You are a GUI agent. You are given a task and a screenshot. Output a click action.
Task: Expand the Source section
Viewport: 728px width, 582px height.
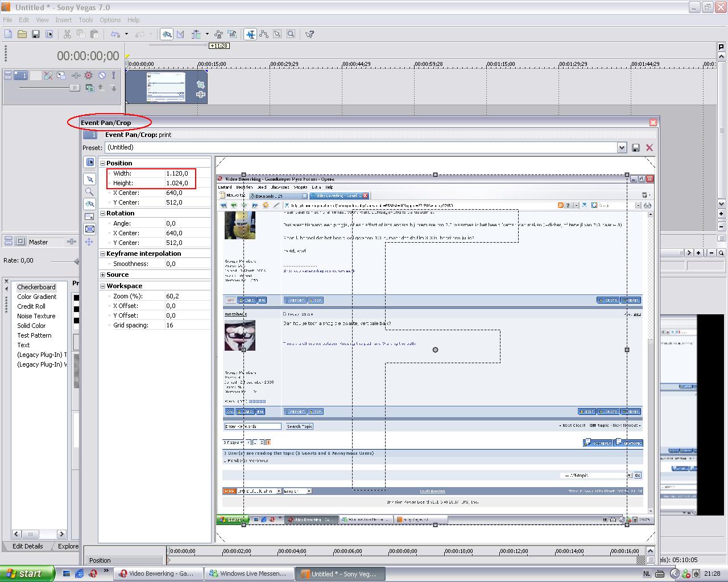103,275
